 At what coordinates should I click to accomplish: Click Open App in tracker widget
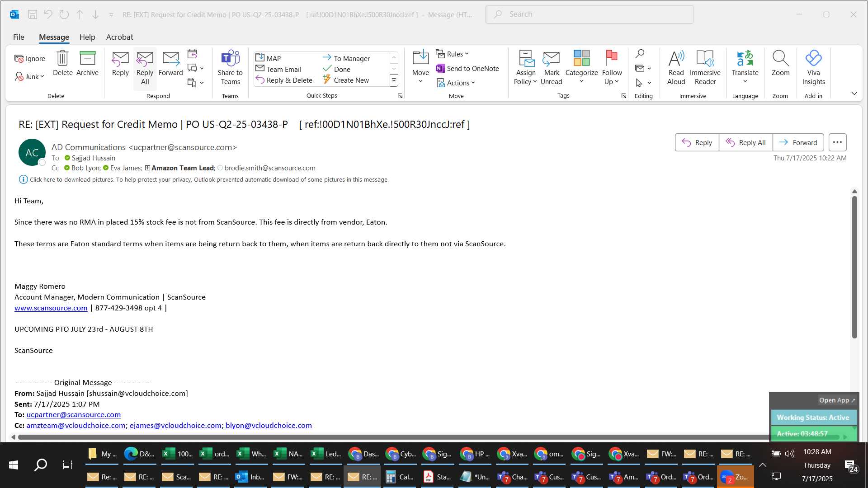837,400
